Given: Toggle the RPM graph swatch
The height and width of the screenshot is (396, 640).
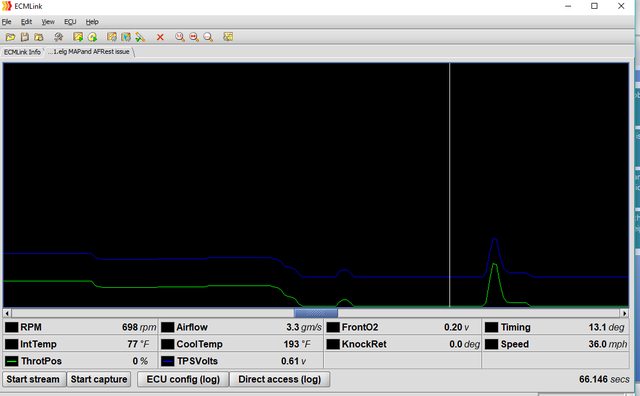Looking at the screenshot, I should tap(11, 327).
